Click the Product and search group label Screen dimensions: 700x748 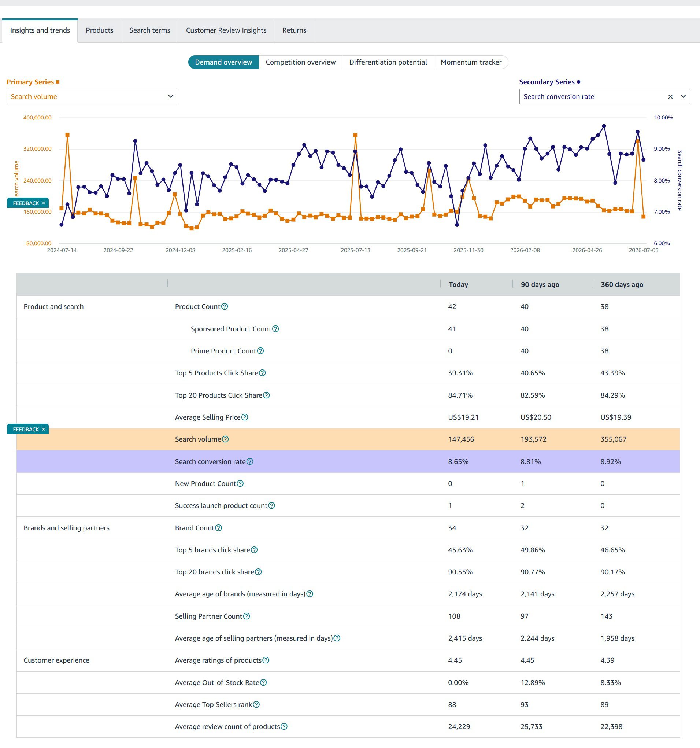54,307
